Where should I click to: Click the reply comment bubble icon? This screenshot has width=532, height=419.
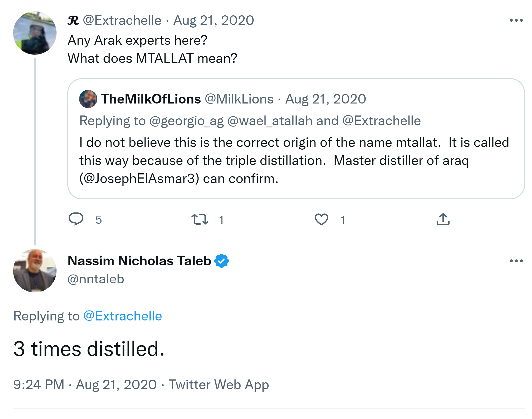click(76, 219)
